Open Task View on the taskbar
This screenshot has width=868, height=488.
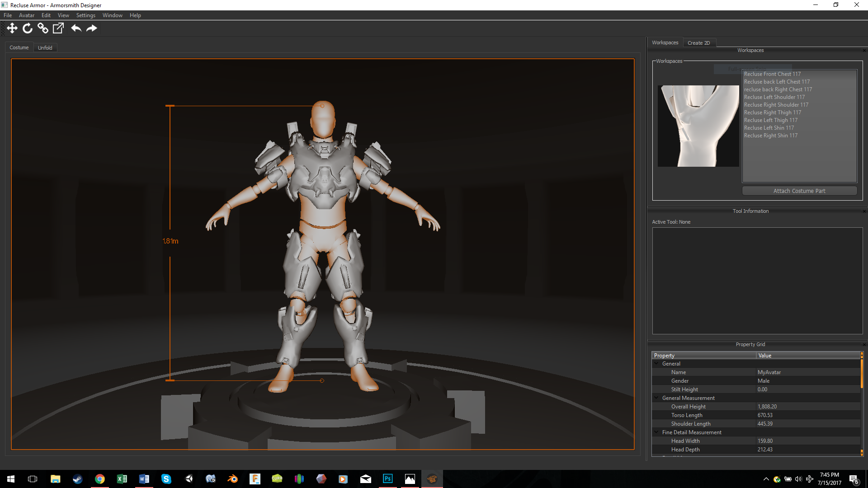click(33, 479)
